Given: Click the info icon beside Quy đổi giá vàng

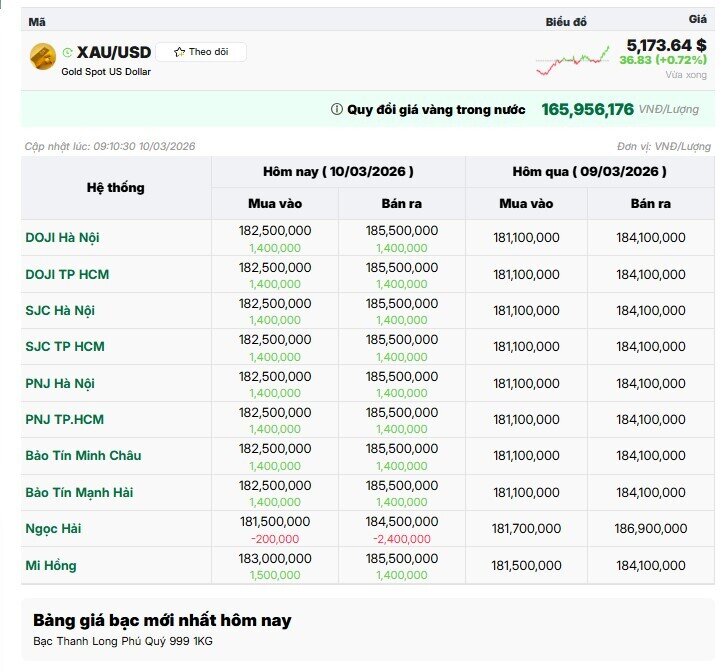Looking at the screenshot, I should (x=337, y=109).
